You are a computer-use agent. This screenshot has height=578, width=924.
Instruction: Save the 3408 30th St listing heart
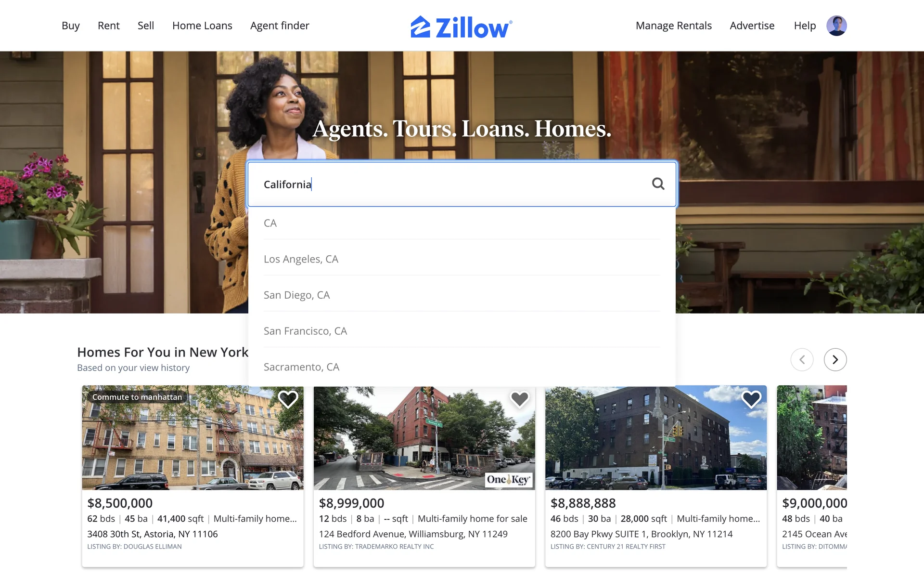(x=288, y=399)
